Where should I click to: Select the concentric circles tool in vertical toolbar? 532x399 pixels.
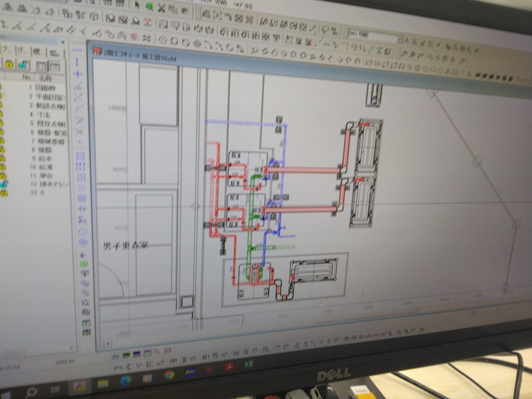[84, 242]
